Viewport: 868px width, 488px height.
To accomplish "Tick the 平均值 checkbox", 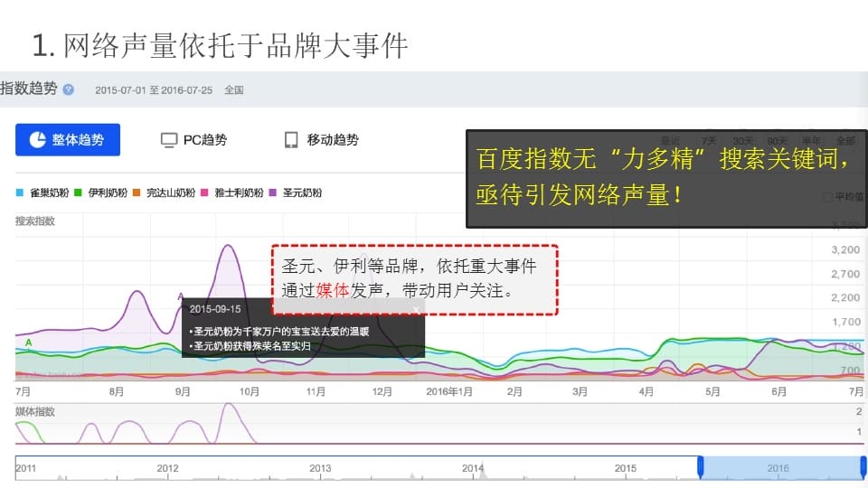I will coord(828,197).
